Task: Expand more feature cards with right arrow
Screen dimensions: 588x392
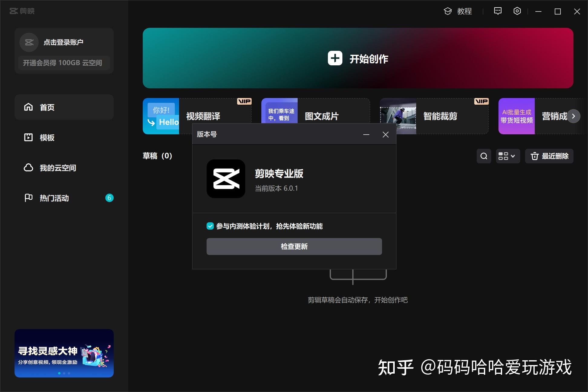Action: coord(573,116)
